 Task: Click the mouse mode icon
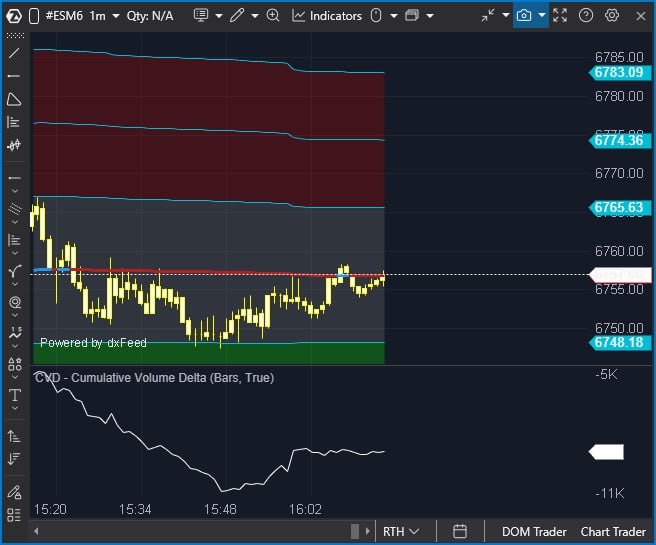376,15
